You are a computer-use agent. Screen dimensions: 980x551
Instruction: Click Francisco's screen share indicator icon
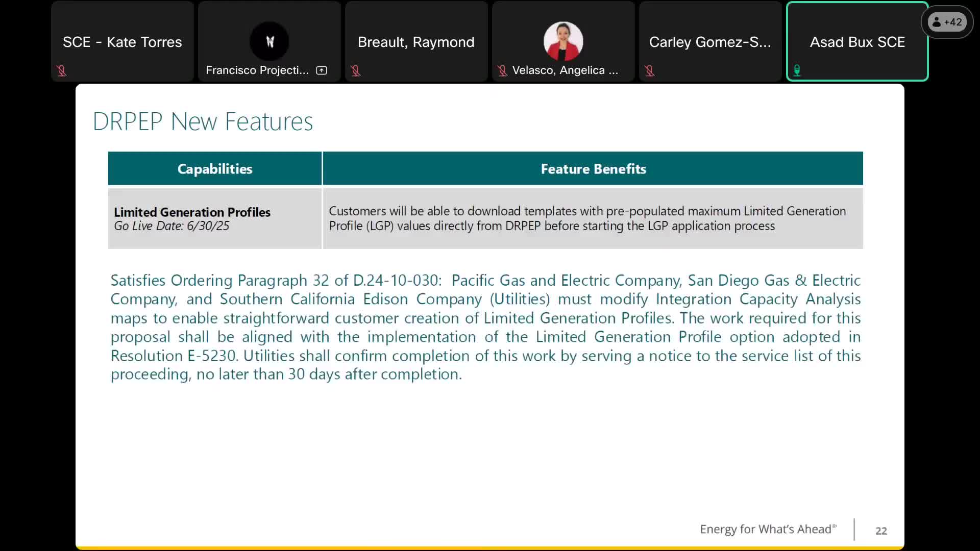pos(322,70)
